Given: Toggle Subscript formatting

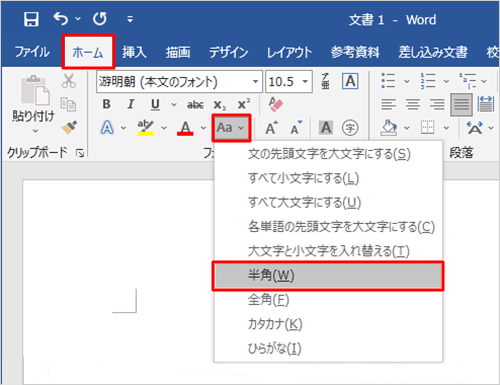Looking at the screenshot, I should pos(219,105).
